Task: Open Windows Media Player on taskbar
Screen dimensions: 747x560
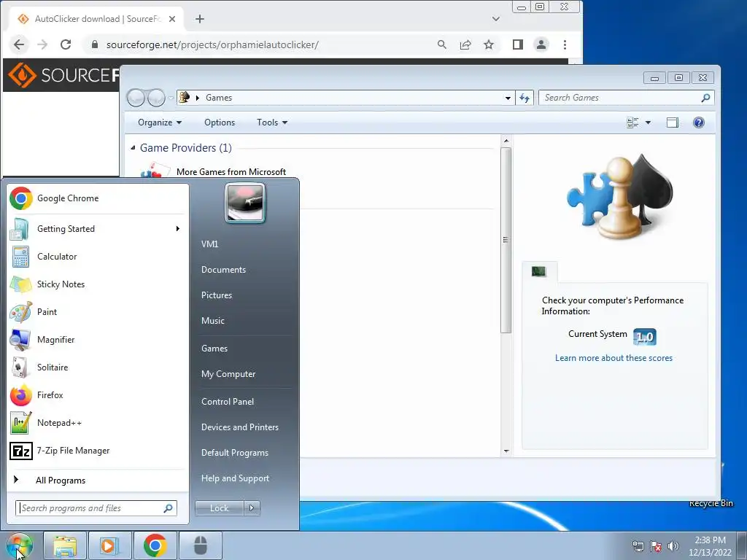Action: [109, 546]
